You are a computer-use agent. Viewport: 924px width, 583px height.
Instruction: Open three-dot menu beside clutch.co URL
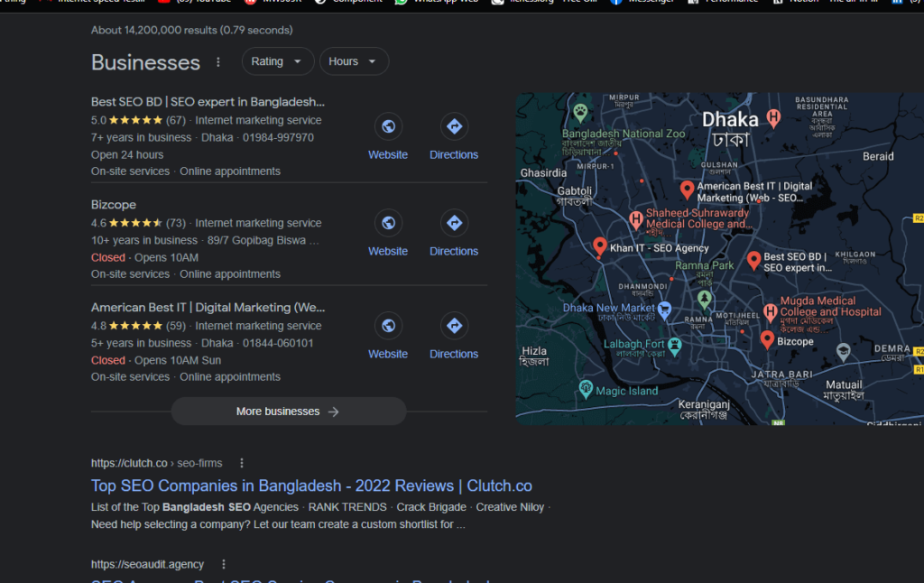242,463
